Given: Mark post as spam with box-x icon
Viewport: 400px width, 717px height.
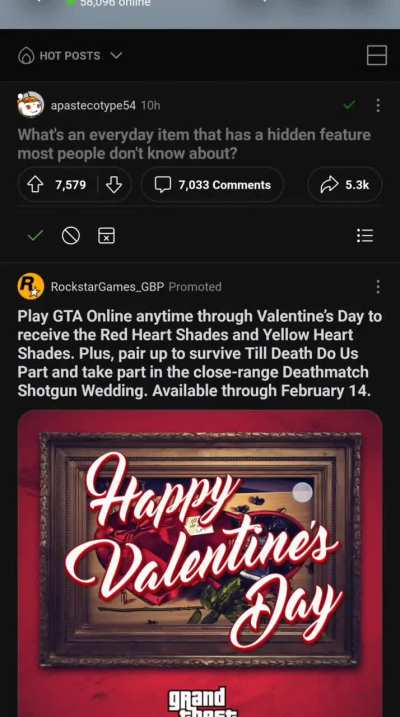Looking at the screenshot, I should click(106, 235).
